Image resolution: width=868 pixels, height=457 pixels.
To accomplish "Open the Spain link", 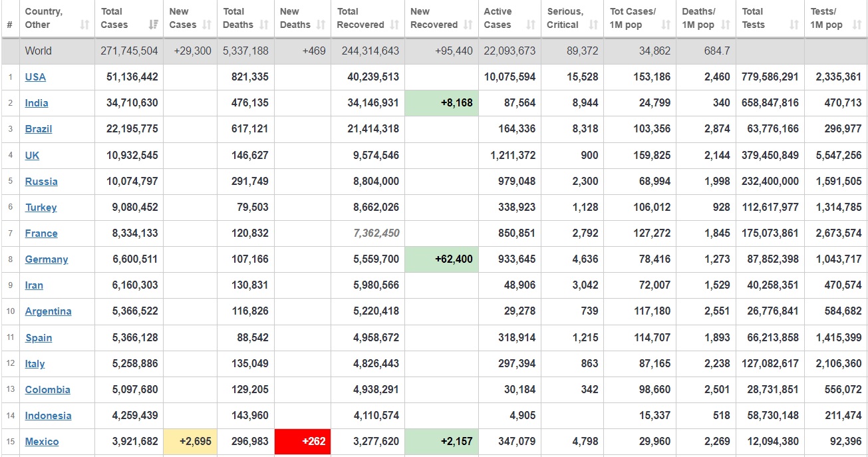I will (39, 338).
